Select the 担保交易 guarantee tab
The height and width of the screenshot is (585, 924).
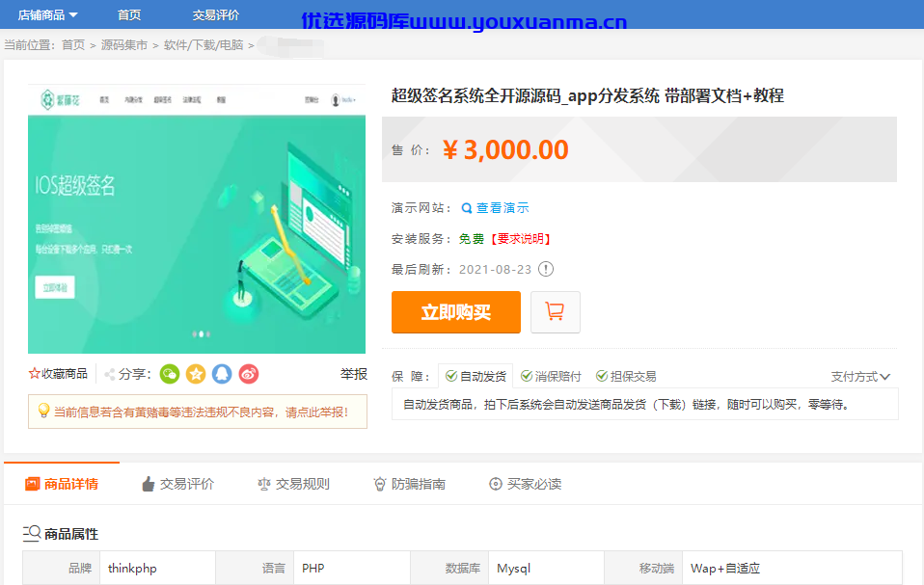pyautogui.click(x=626, y=376)
